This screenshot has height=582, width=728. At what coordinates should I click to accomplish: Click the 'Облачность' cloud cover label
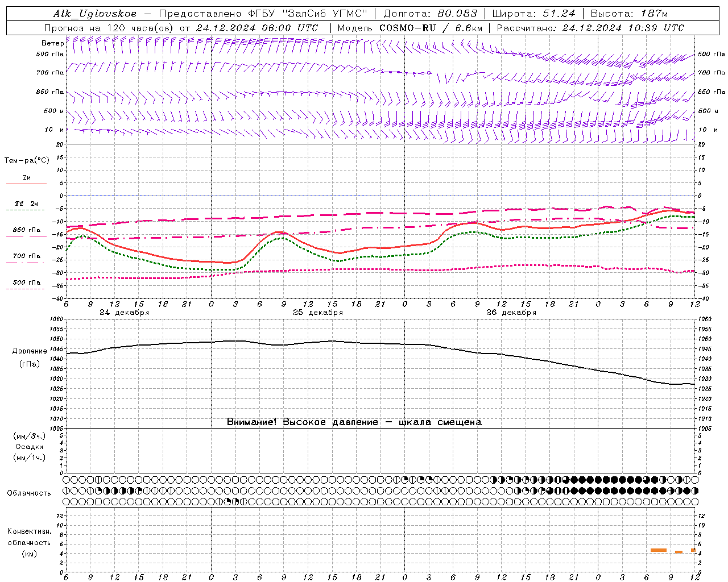point(29,493)
